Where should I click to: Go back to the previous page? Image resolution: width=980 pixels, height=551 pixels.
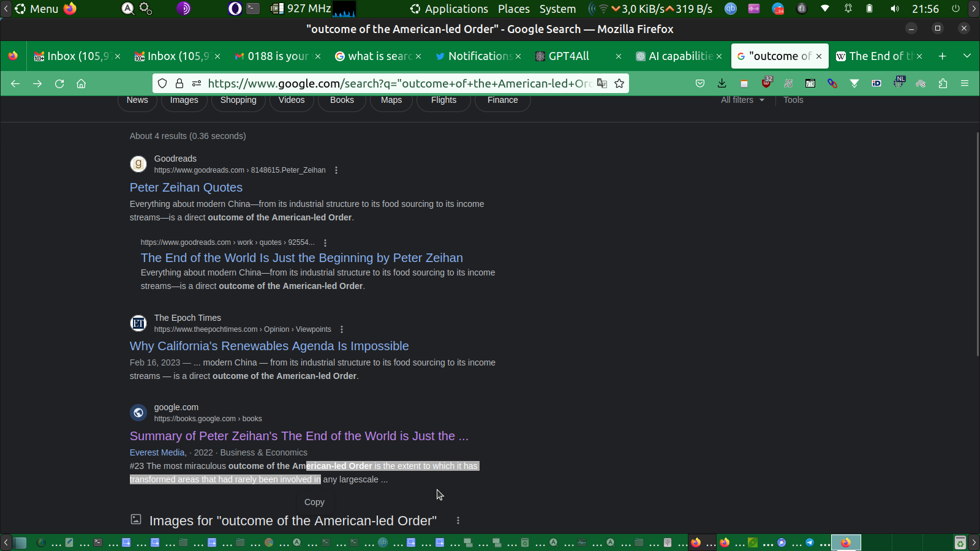point(15,83)
